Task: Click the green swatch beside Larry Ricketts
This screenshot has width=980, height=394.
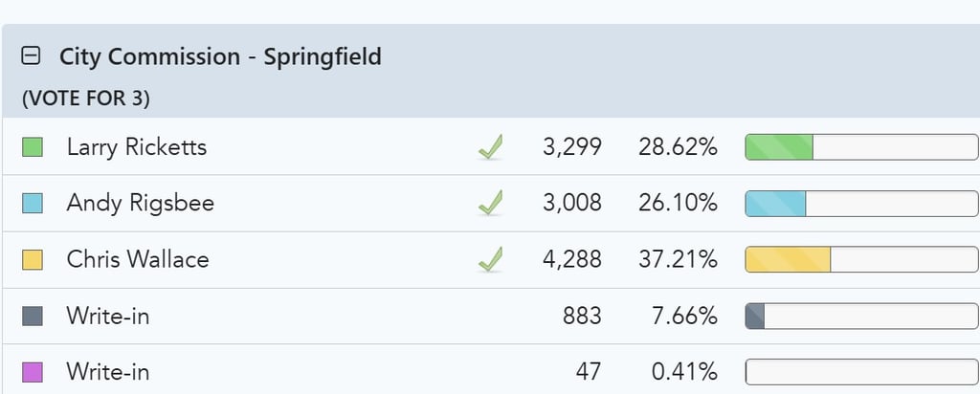Action: click(33, 147)
